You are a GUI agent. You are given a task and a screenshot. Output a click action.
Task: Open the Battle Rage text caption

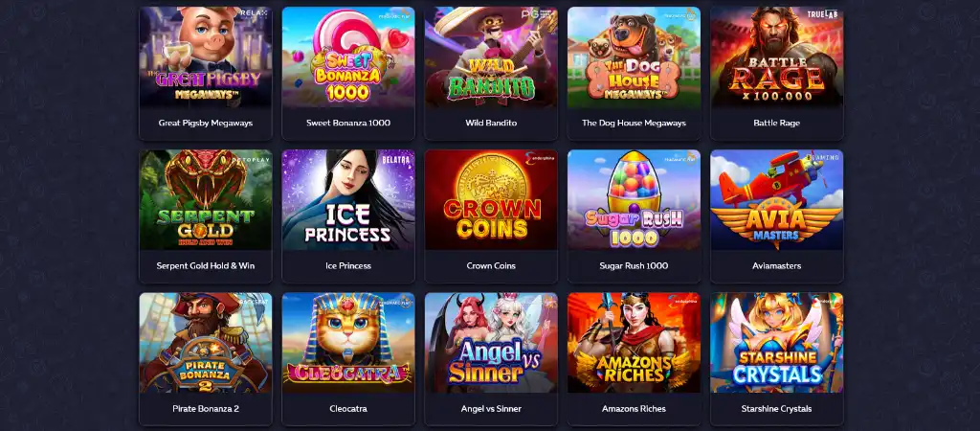(x=777, y=123)
